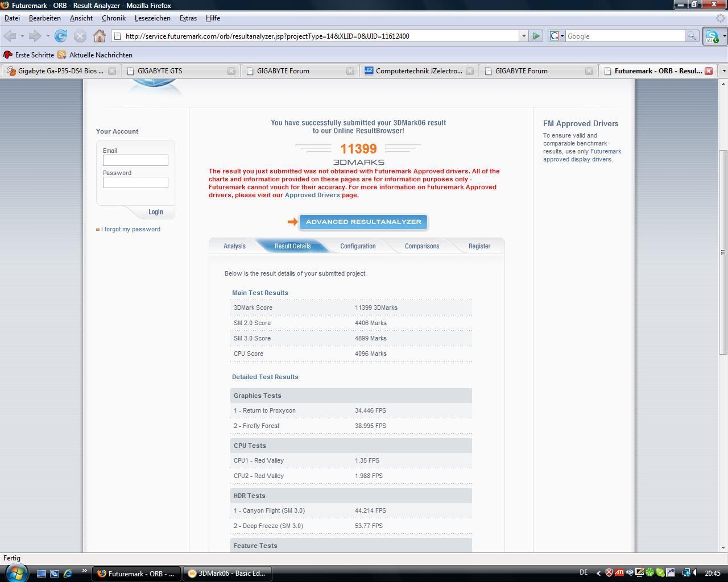
Task: Expand quick launch overflow chevron
Action: [x=84, y=571]
